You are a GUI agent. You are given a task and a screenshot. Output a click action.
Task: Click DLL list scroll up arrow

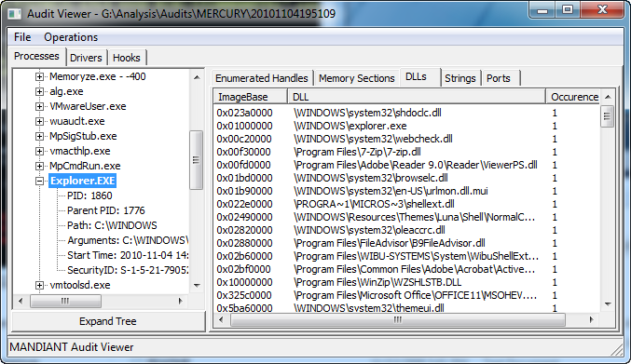pyautogui.click(x=608, y=97)
